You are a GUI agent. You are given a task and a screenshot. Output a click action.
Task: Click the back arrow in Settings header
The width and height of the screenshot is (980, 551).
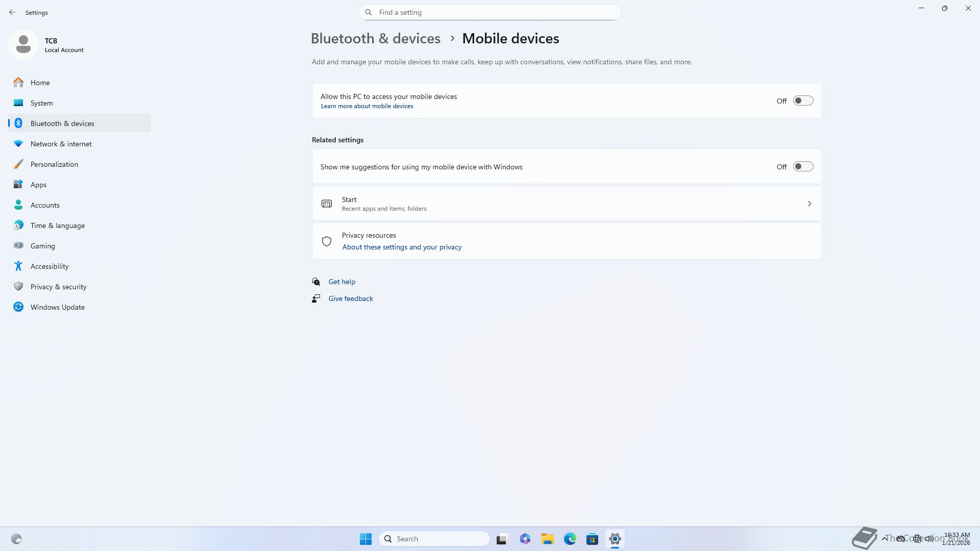pyautogui.click(x=12, y=12)
